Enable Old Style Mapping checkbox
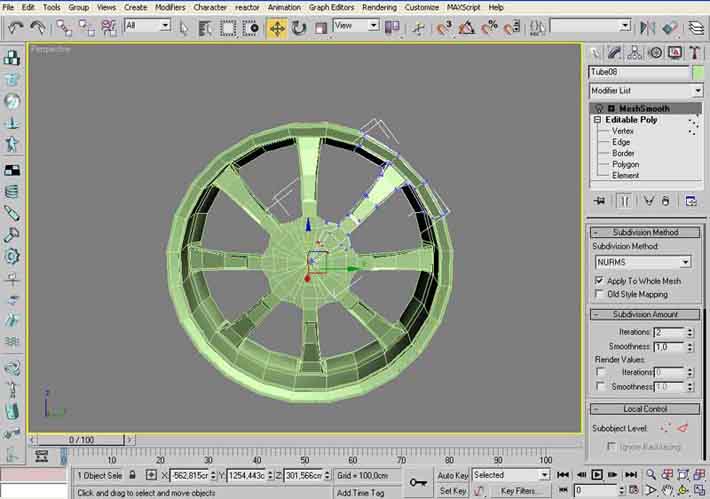The image size is (710, 499). pos(599,295)
